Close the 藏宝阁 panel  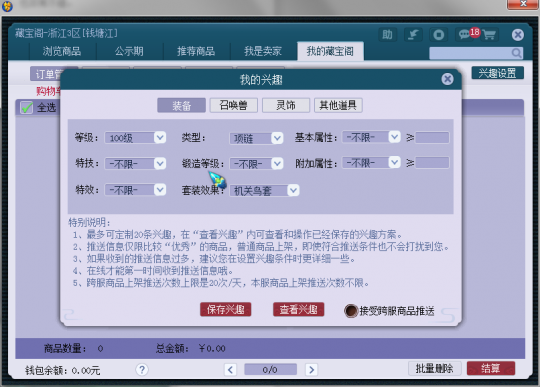[518, 34]
